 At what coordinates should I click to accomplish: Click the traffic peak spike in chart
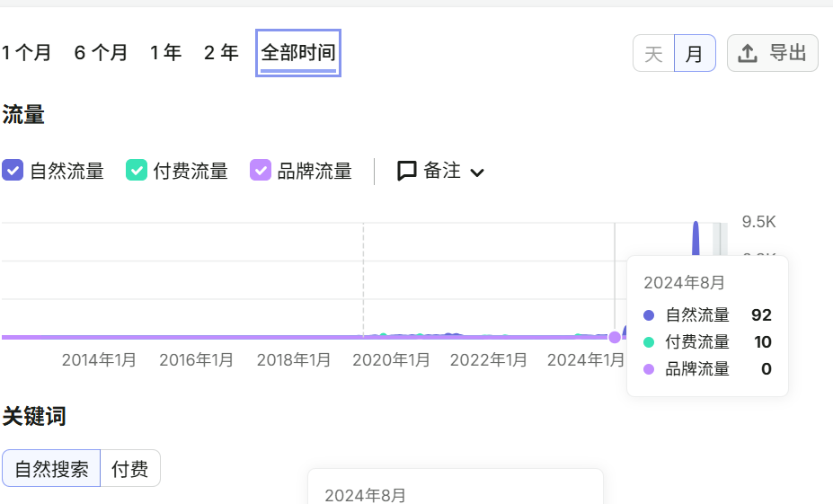pos(696,236)
